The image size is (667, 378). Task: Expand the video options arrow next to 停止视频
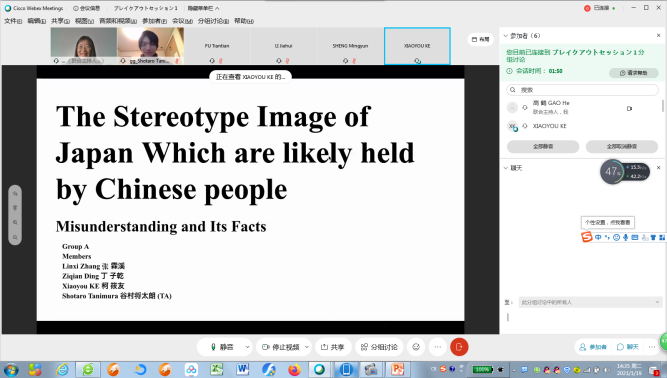307,347
